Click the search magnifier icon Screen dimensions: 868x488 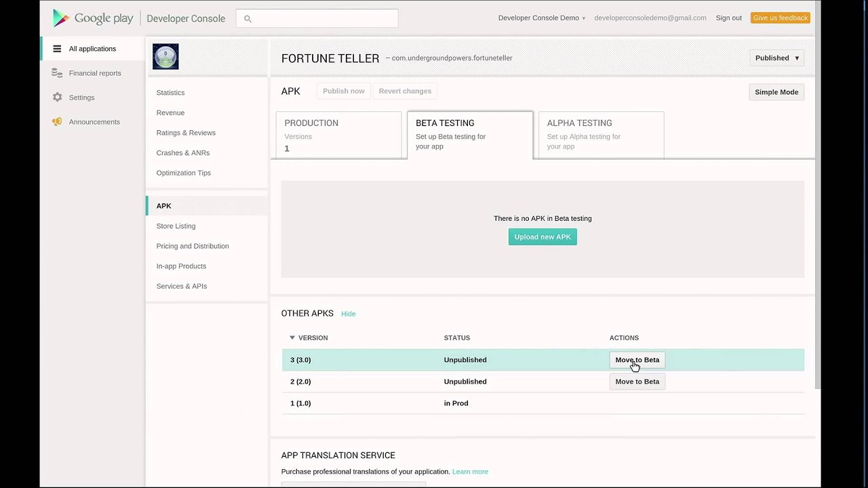tap(248, 19)
